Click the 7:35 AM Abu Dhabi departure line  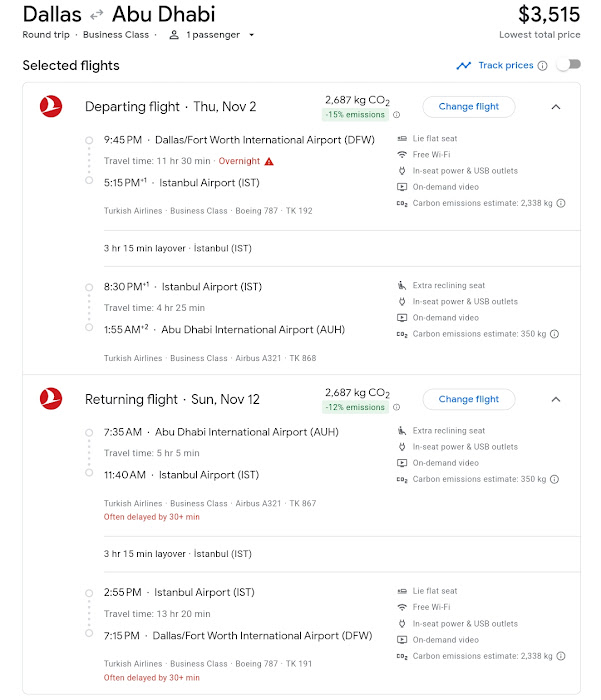221,432
